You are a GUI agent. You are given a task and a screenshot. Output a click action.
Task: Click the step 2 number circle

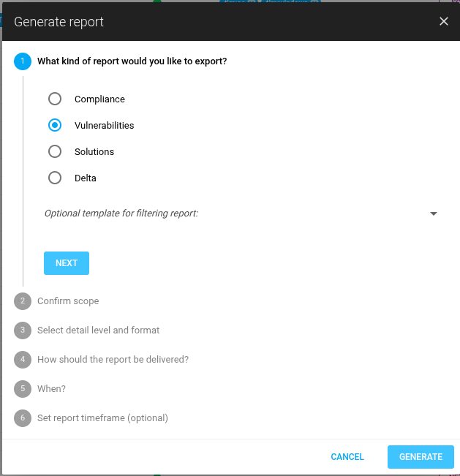pyautogui.click(x=23, y=301)
